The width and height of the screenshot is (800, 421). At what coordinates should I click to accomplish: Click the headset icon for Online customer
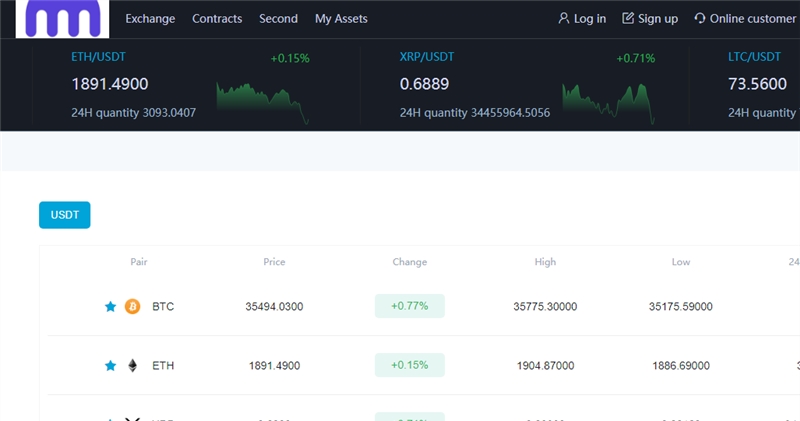coord(699,18)
